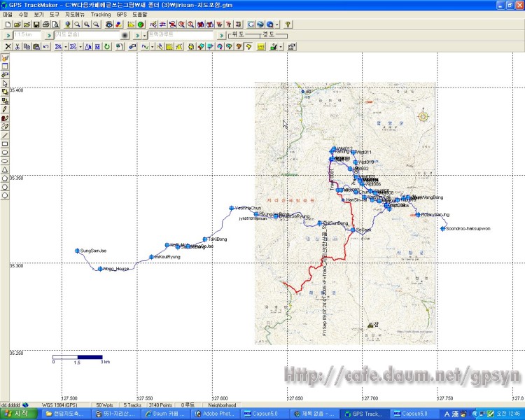Undo last action with the arrow icon
Viewport: 525px width, 420px height.
tap(45, 47)
